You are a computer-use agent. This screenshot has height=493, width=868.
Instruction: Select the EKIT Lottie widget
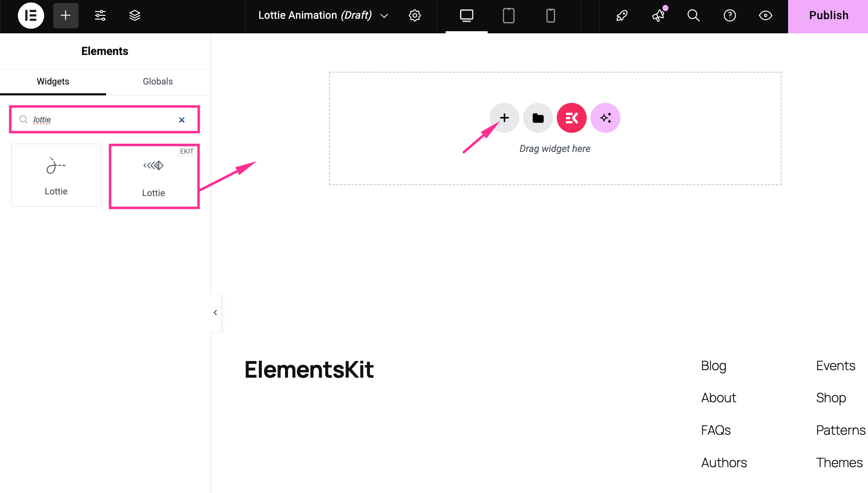point(154,175)
